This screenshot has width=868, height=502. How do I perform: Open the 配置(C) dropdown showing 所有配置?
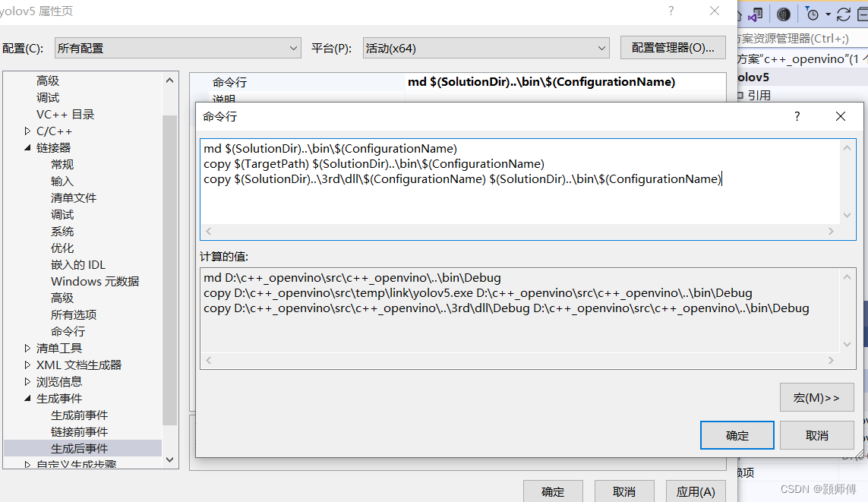tap(178, 48)
